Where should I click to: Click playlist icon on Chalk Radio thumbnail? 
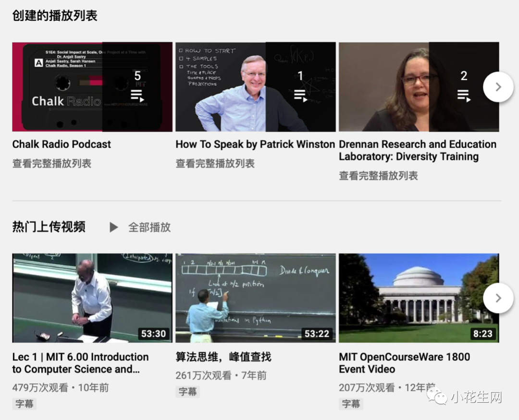point(137,96)
